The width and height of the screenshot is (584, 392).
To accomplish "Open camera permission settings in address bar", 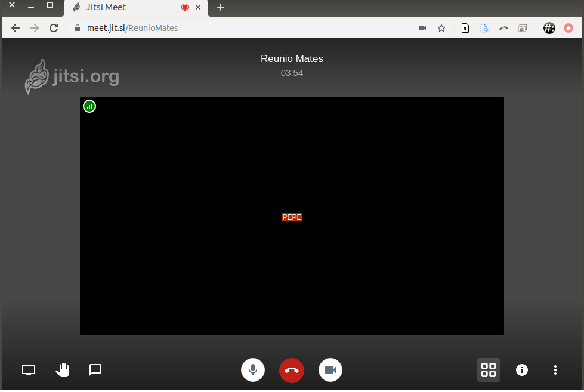I will (x=422, y=28).
